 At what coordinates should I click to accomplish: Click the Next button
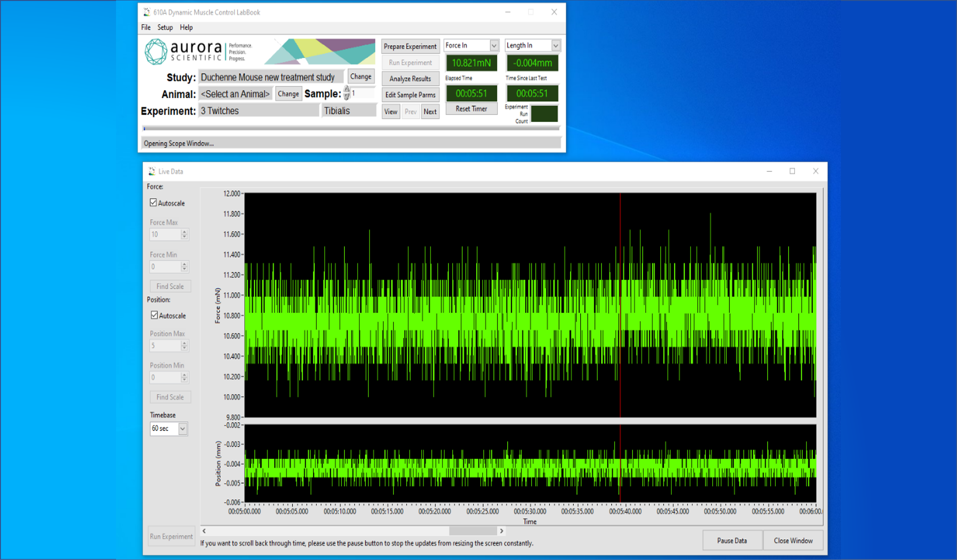click(430, 111)
